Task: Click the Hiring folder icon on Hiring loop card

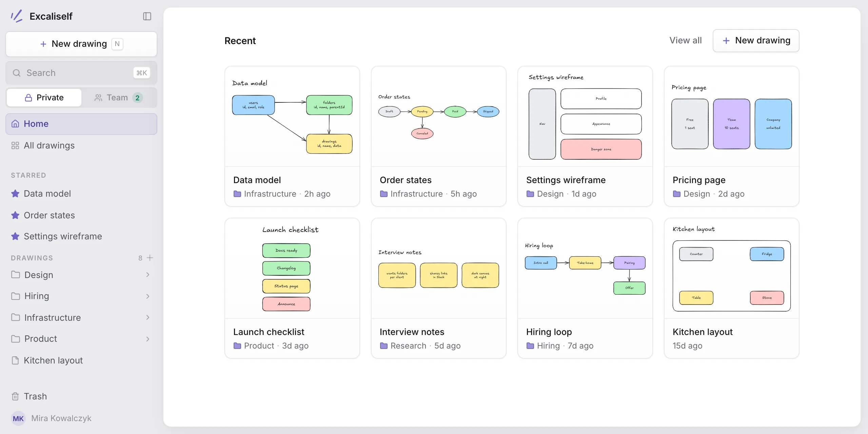Action: (x=530, y=346)
